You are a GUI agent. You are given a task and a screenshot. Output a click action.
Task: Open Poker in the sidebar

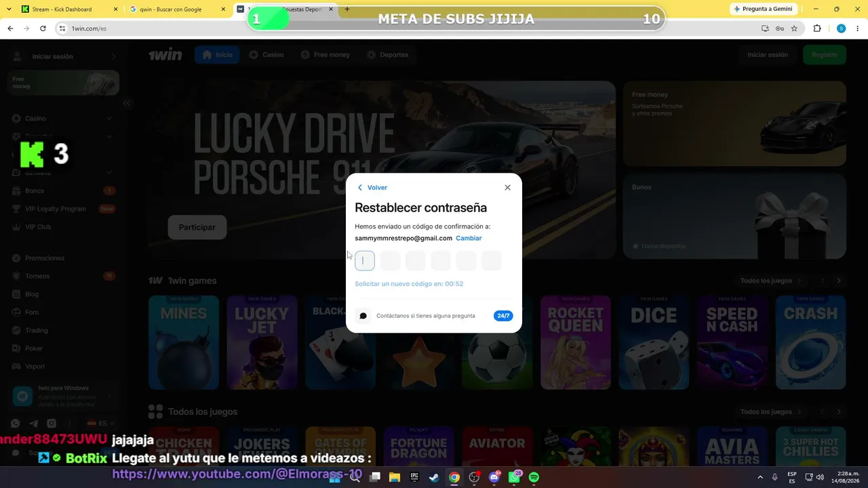click(62, 348)
